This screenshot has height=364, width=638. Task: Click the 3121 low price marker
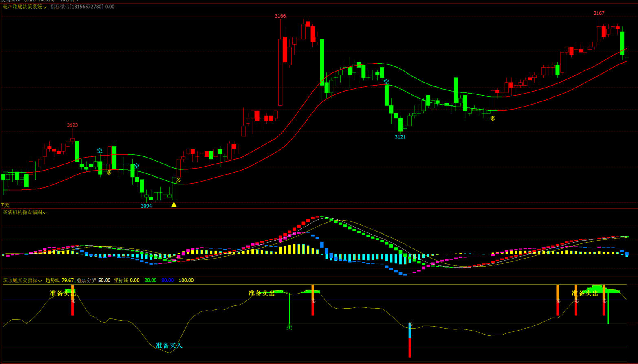tap(400, 137)
